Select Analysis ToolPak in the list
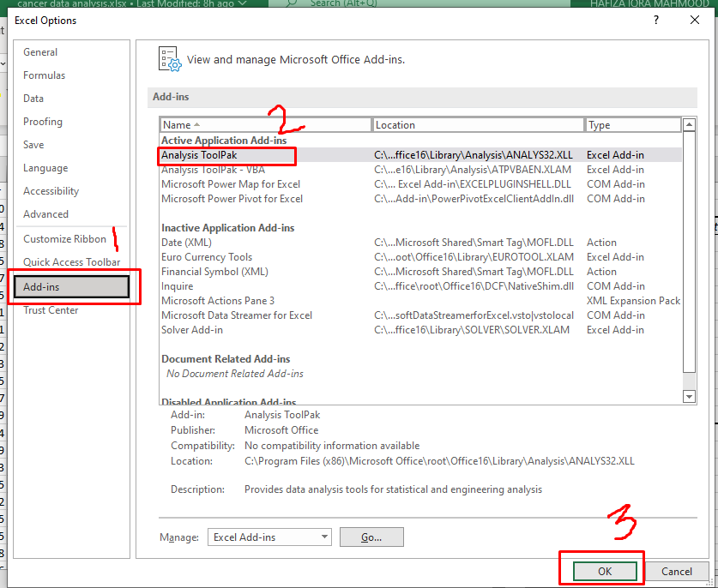Screen dimensions: 718x588 (226, 155)
